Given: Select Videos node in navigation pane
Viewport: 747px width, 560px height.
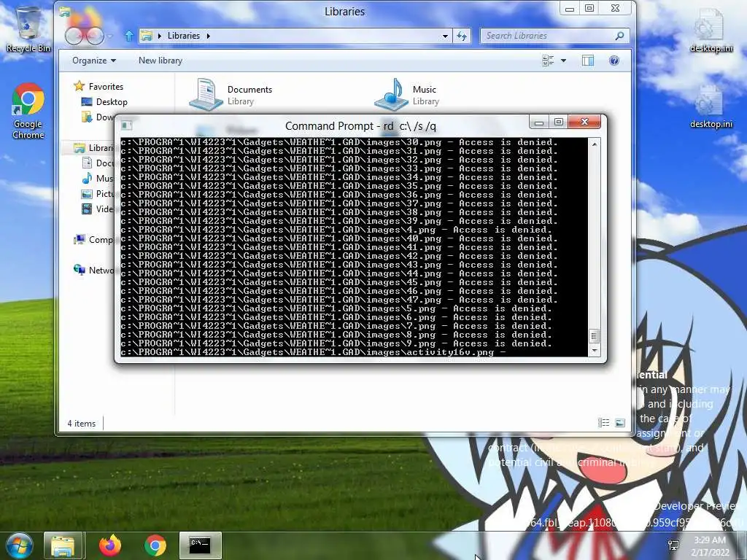Looking at the screenshot, I should pyautogui.click(x=98, y=209).
